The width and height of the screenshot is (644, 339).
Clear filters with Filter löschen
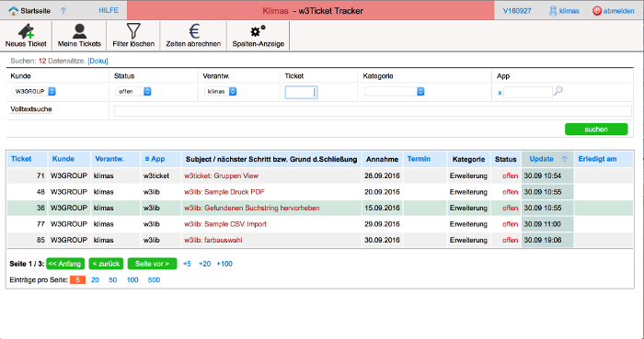133,36
